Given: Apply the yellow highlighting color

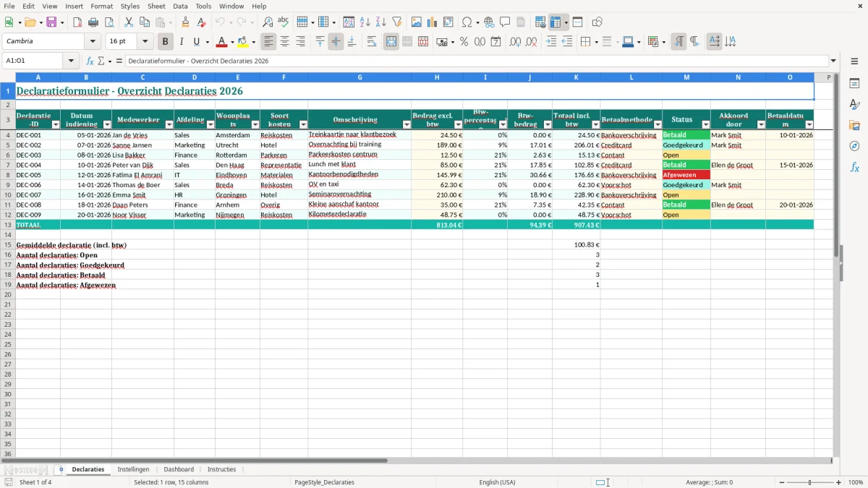Looking at the screenshot, I should tap(243, 42).
